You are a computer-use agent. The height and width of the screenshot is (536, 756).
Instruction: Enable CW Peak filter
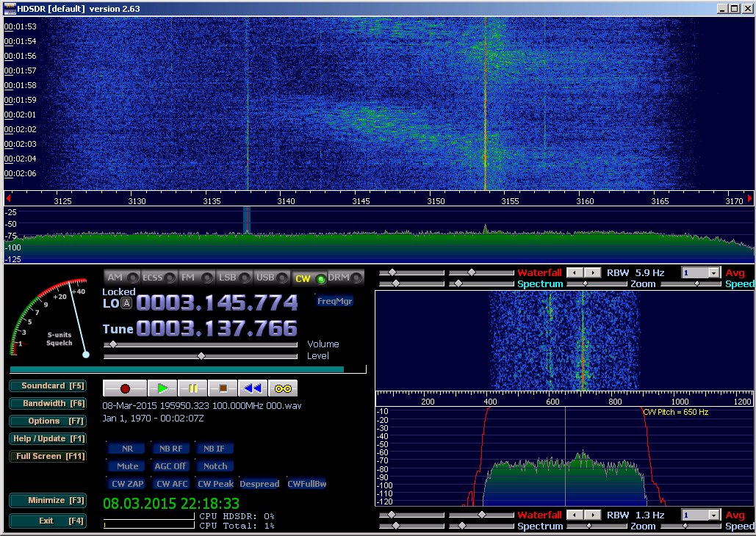point(215,484)
